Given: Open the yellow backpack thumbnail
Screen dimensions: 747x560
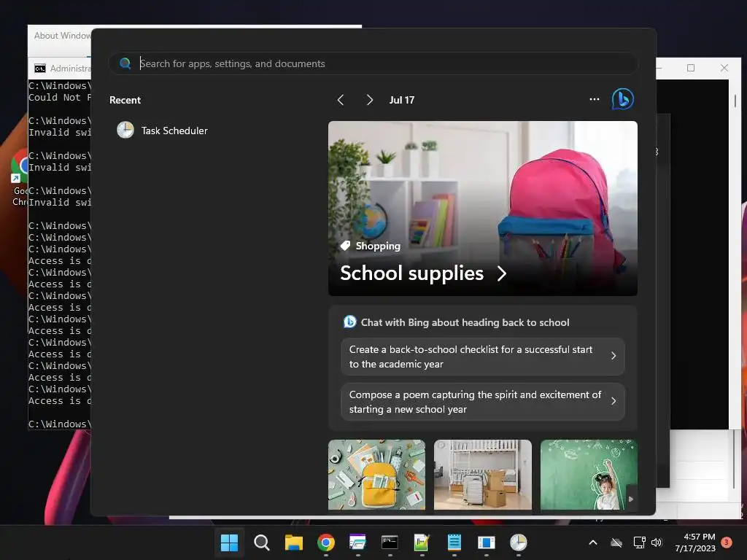Looking at the screenshot, I should pyautogui.click(x=376, y=474).
